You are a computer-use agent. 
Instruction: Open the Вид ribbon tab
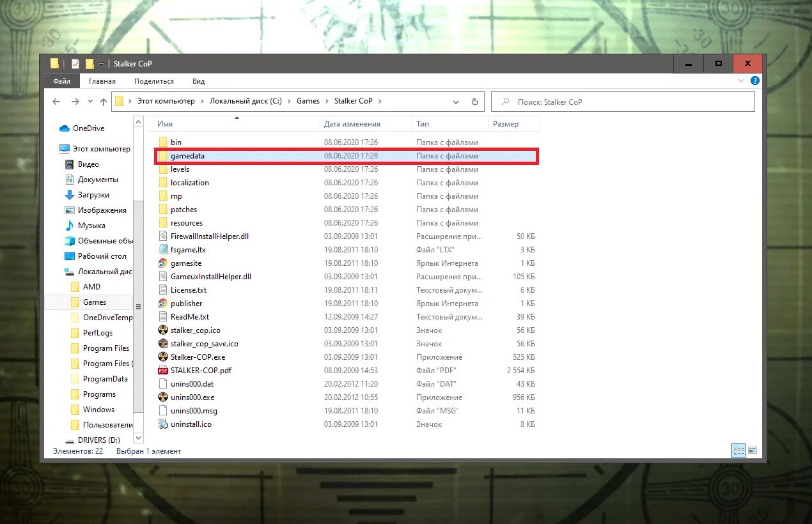point(199,81)
